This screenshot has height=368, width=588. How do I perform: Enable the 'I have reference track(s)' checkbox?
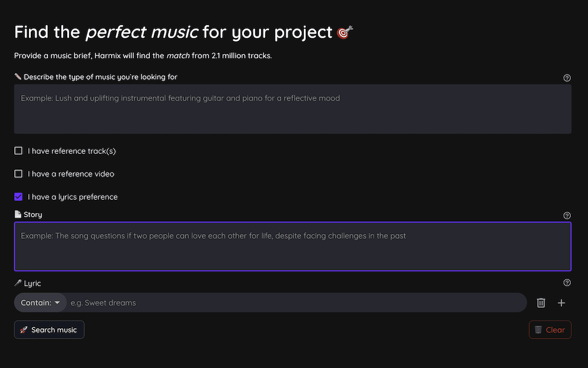[18, 150]
